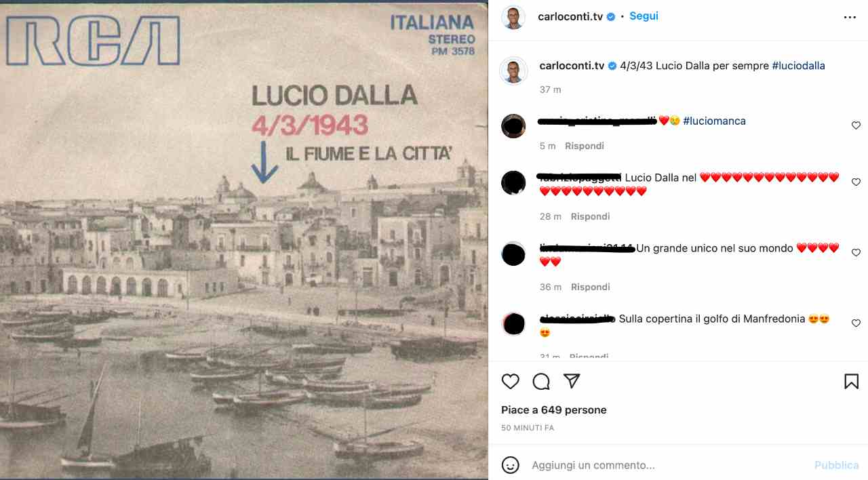Like the post with the heart icon
Screen dimensions: 868x480
510,382
